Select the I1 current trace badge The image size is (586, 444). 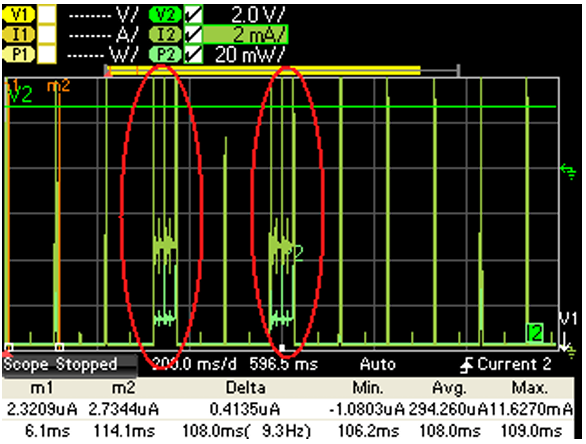(19, 34)
